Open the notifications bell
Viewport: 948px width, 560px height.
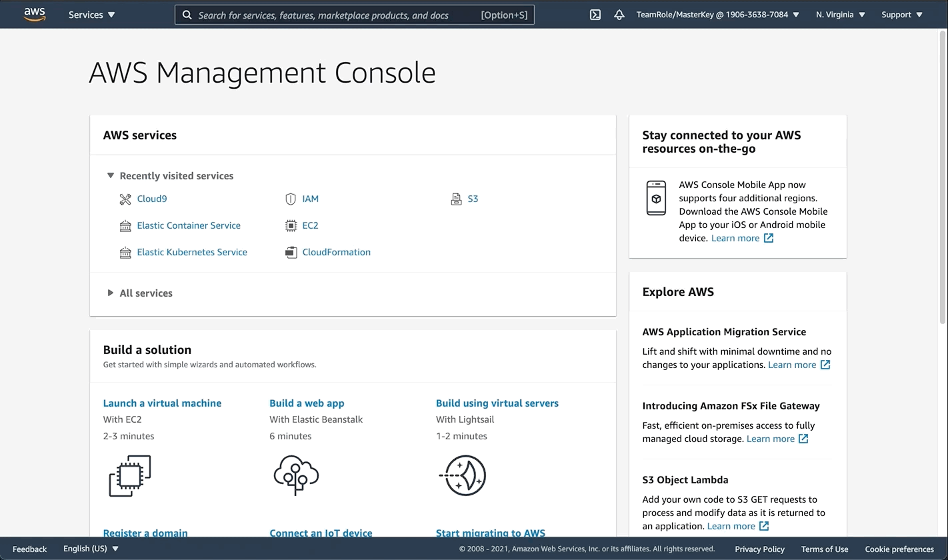(x=619, y=15)
